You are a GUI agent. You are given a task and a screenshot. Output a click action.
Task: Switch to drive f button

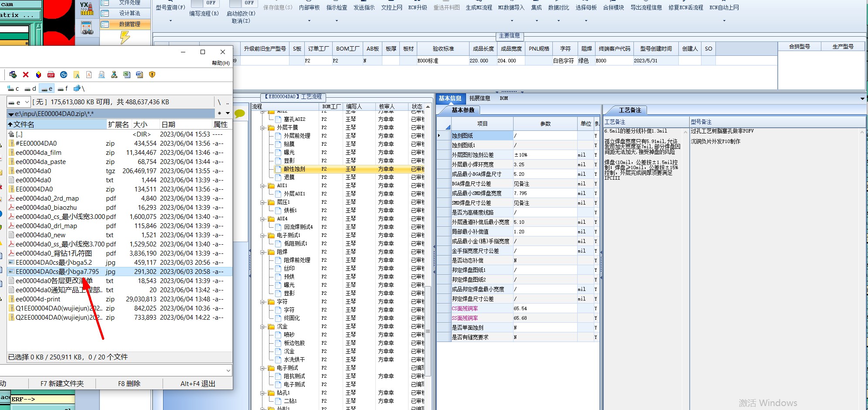click(x=63, y=89)
